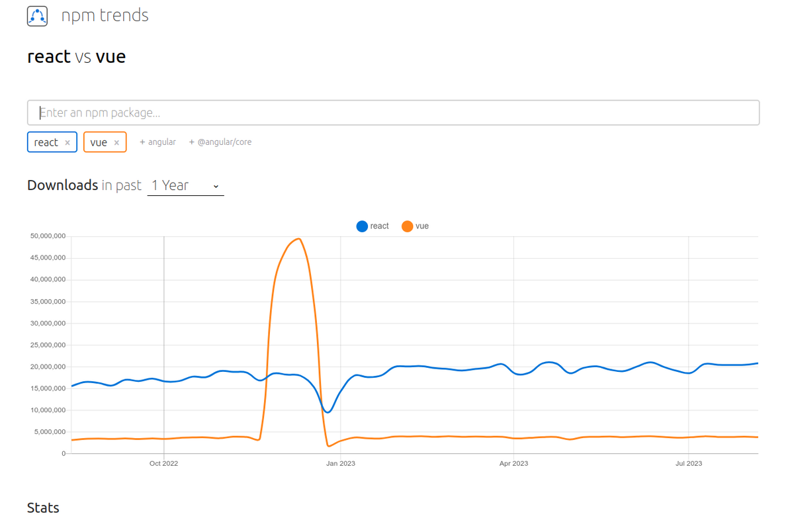Click the 50,000,000 y-axis label
This screenshot has height=532, width=794.
(x=48, y=236)
